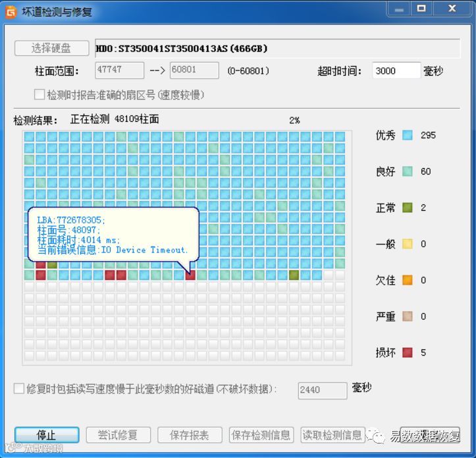Maximize the 坏道检测与修复 window
The height and width of the screenshot is (458, 476).
coord(421,9)
